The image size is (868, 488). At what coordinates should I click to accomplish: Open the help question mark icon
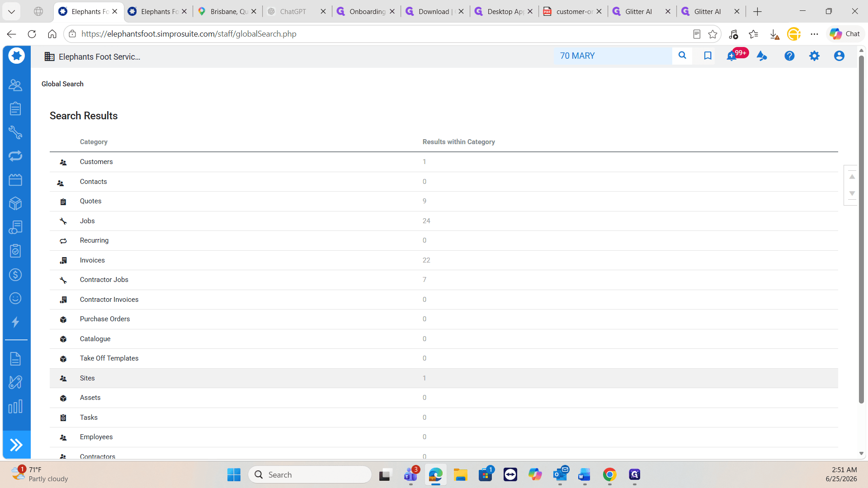click(x=789, y=56)
